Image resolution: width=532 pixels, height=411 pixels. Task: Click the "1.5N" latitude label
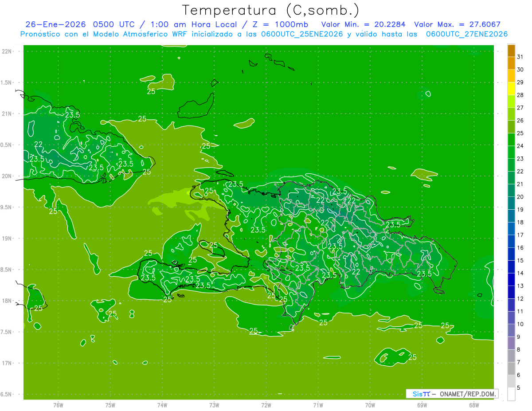click(6, 82)
